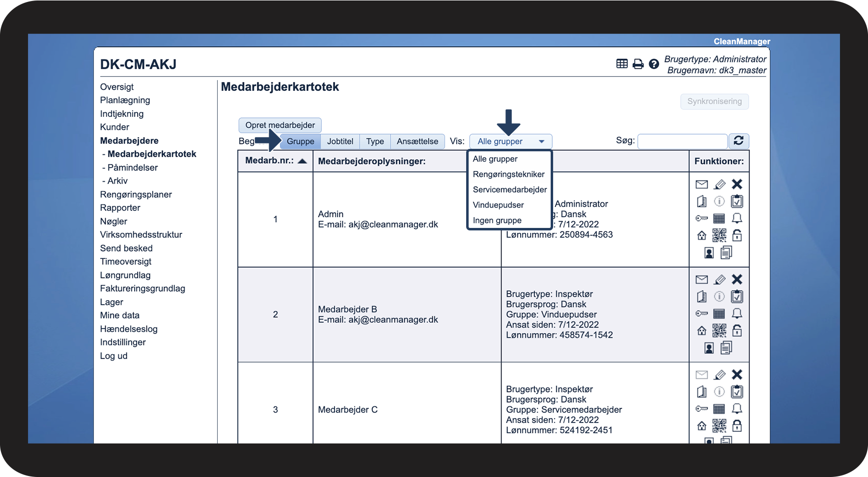
Task: Open Arkiv under Medarbejdere
Action: tap(117, 181)
